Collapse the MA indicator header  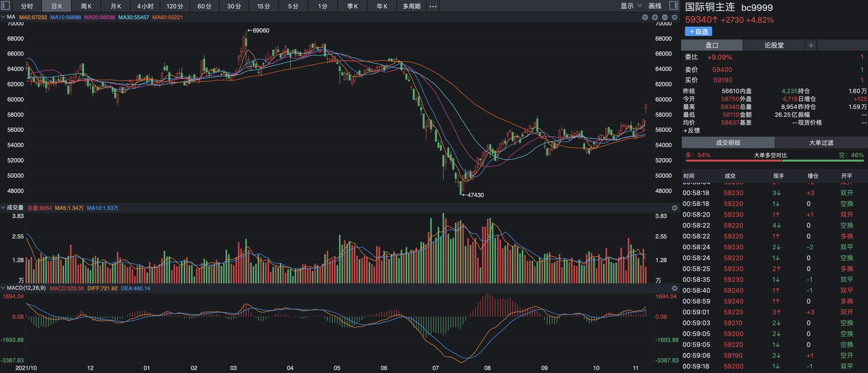(x=3, y=17)
